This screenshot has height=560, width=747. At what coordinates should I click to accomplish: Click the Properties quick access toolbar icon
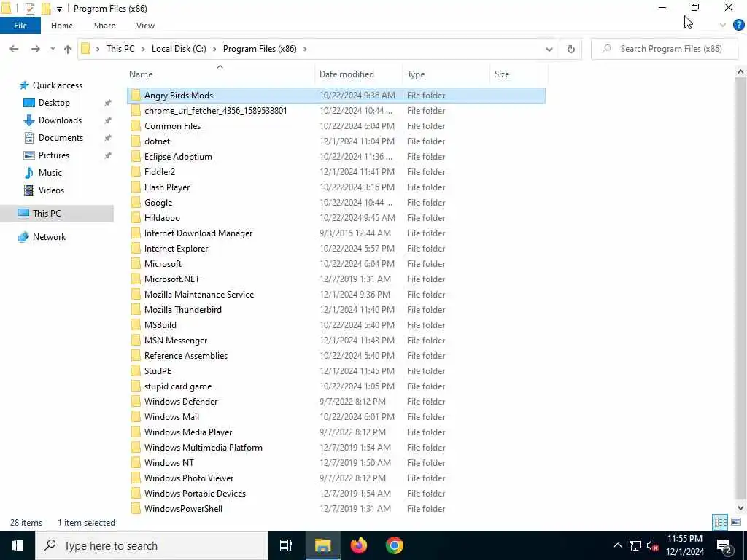click(29, 9)
